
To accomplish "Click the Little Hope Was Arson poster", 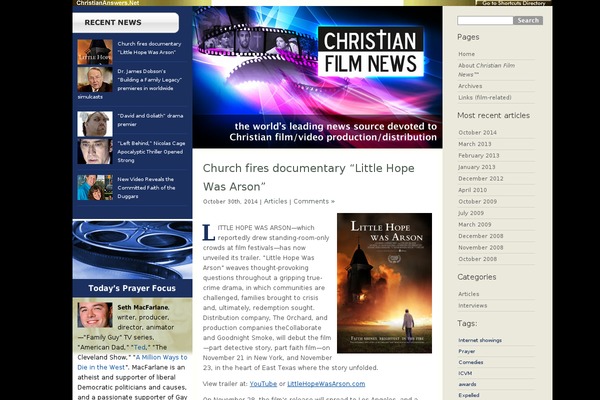I will (384, 283).
